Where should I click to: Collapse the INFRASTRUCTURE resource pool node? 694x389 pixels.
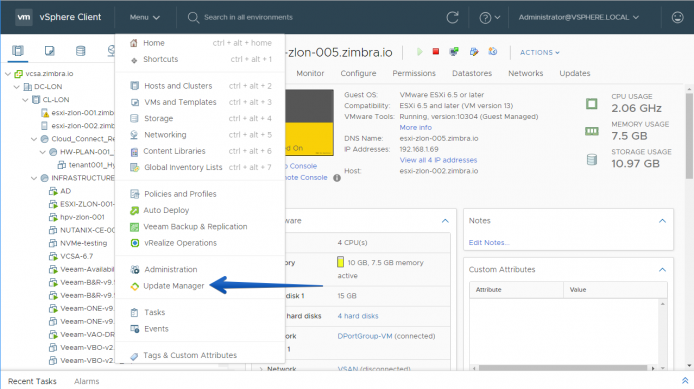[x=34, y=178]
